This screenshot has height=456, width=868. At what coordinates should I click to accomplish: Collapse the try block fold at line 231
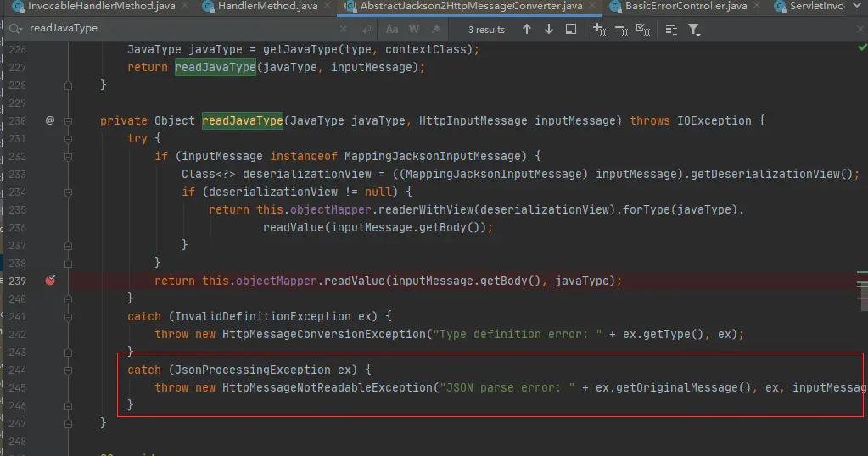(69, 138)
